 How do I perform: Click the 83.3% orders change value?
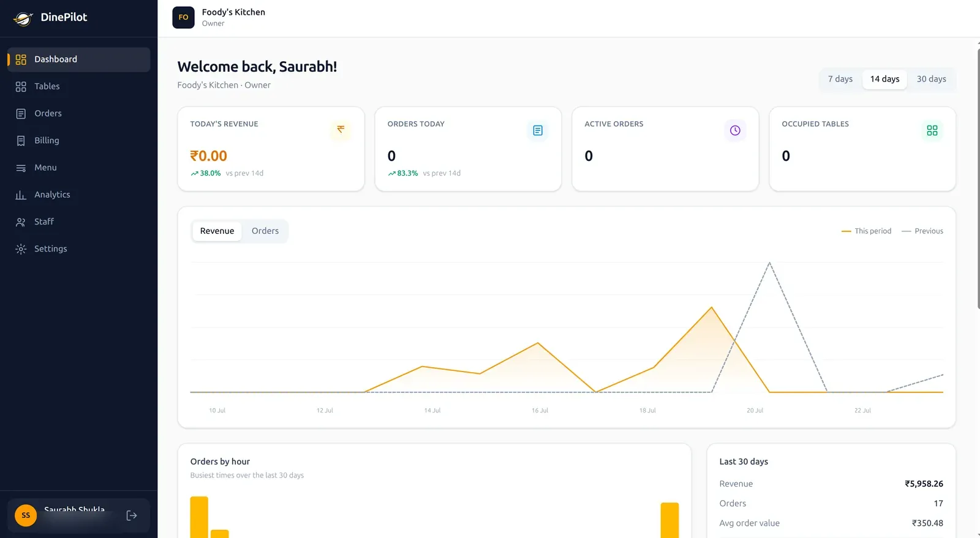(x=407, y=173)
